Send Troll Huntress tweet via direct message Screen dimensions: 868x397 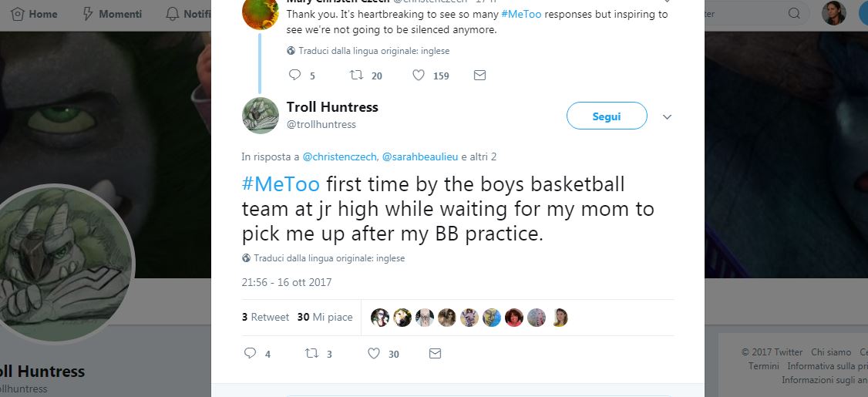[x=435, y=354]
